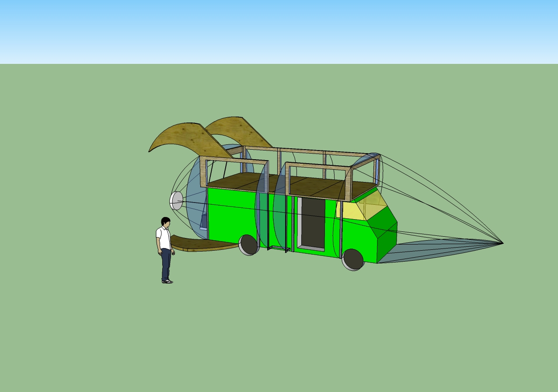Select the front wheel of the van

coord(353,259)
